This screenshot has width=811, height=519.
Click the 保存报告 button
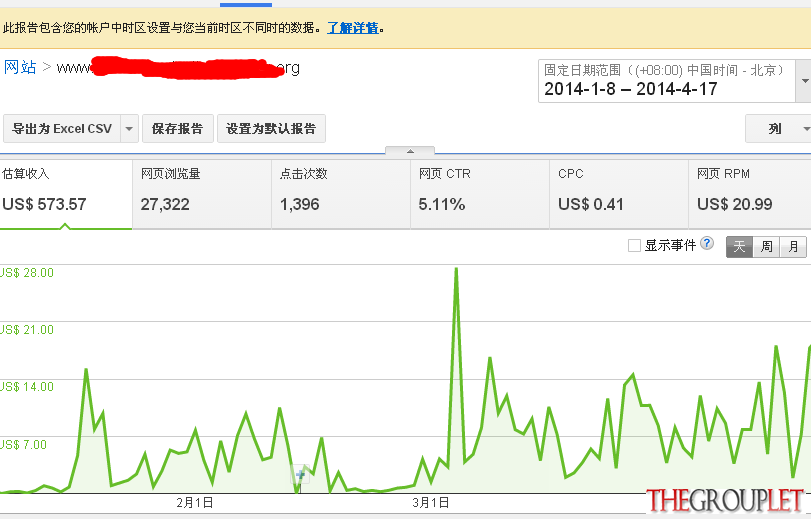[x=177, y=128]
